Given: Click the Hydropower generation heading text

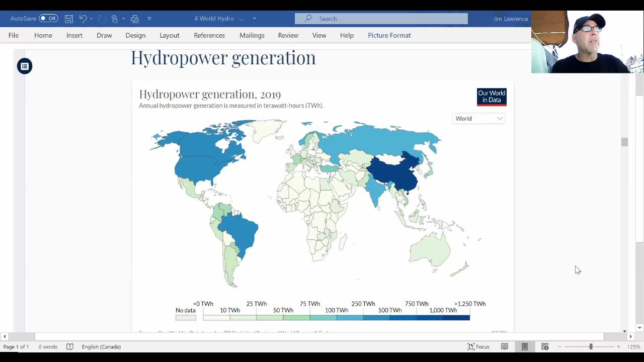Looking at the screenshot, I should 223,58.
